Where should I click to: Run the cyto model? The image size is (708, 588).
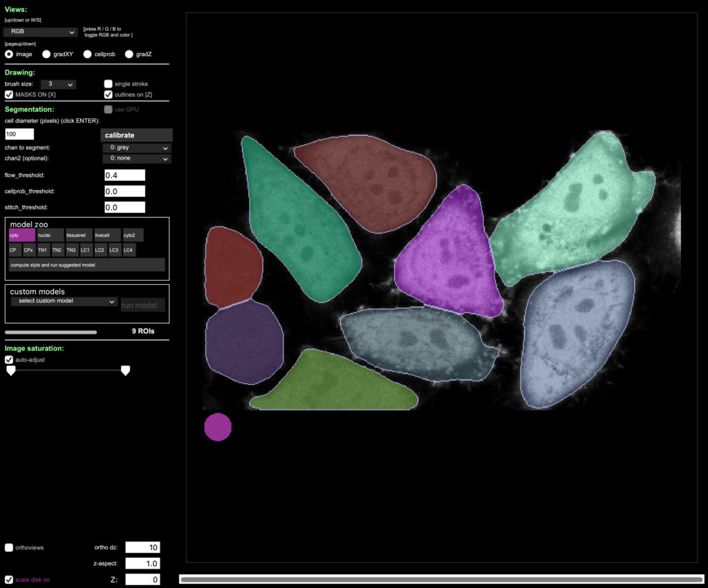(21, 235)
